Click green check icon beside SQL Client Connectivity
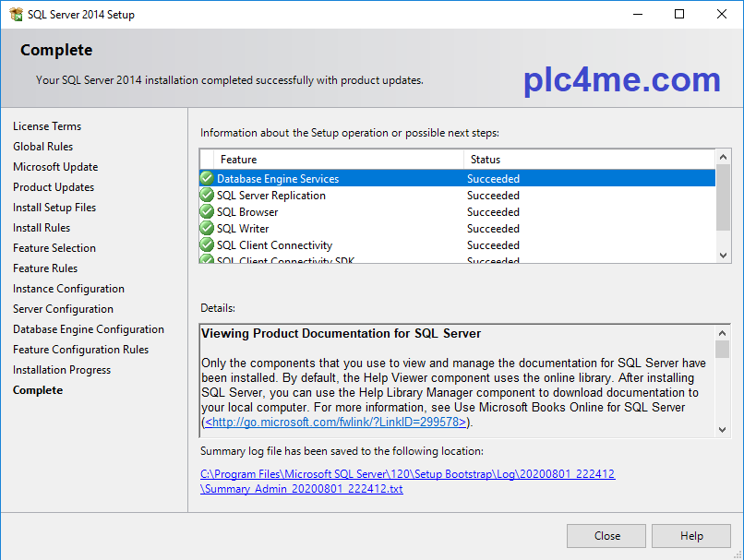Image resolution: width=744 pixels, height=560 pixels. click(x=207, y=245)
